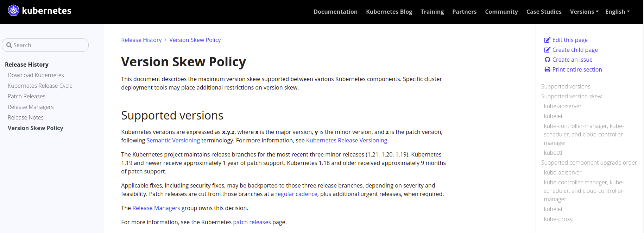644x233 pixels.
Task: Click the Create child page link text
Action: (575, 50)
